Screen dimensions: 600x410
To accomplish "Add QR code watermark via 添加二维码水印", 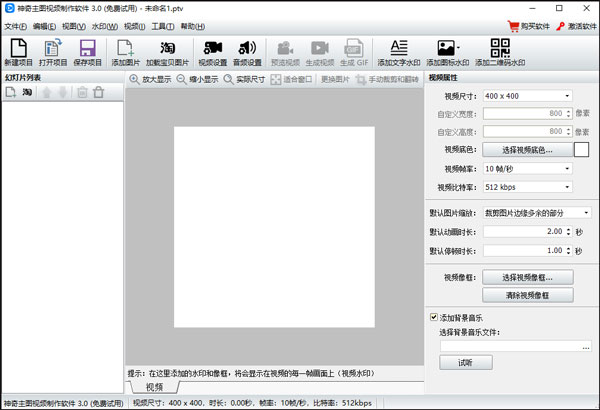I will 500,52.
